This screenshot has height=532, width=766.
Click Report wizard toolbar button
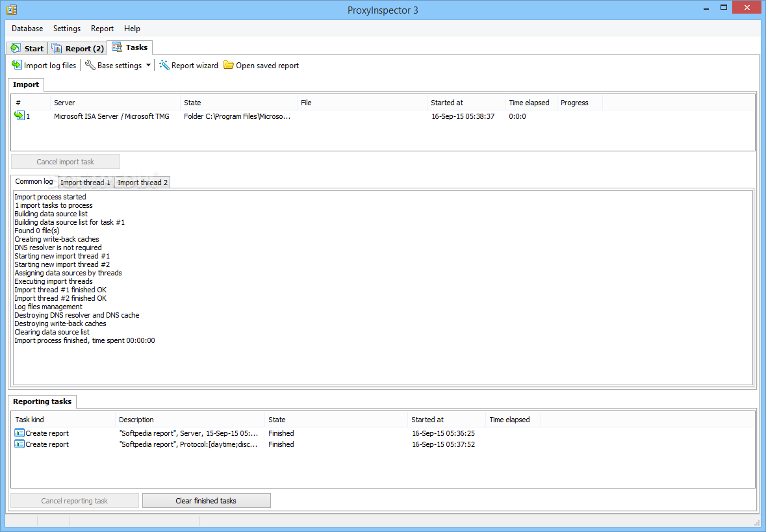[x=188, y=65]
